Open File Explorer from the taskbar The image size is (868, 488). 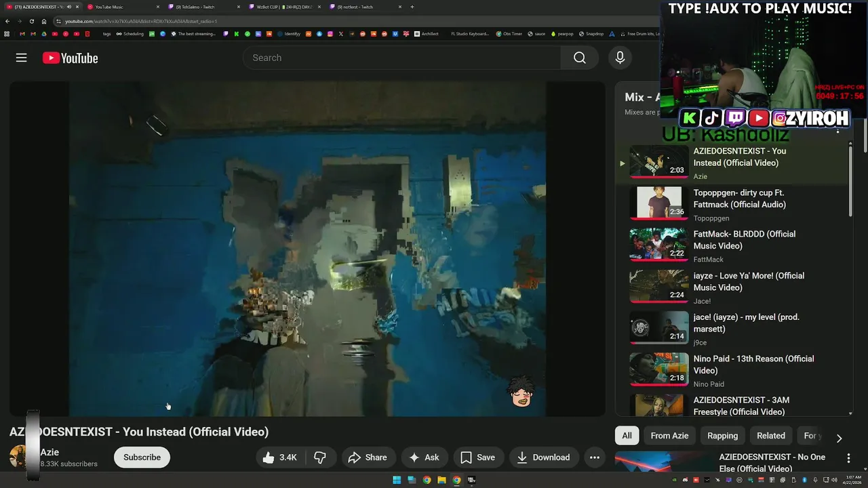tap(441, 480)
